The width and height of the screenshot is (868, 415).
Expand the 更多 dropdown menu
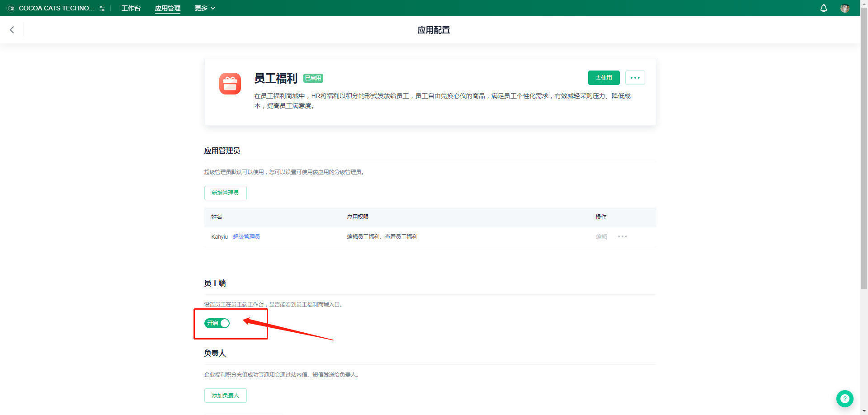click(205, 8)
